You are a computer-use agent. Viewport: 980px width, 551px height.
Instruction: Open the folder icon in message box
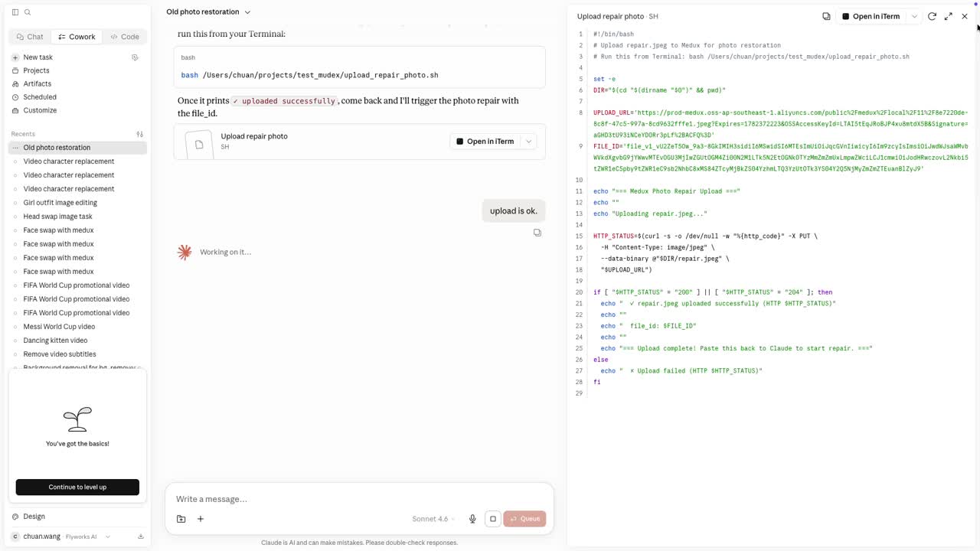(181, 519)
